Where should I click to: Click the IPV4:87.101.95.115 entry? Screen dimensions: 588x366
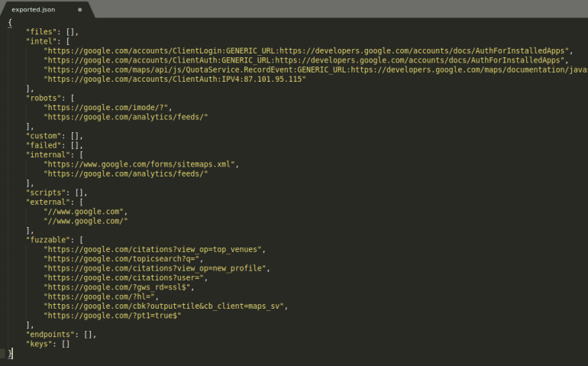click(x=175, y=79)
